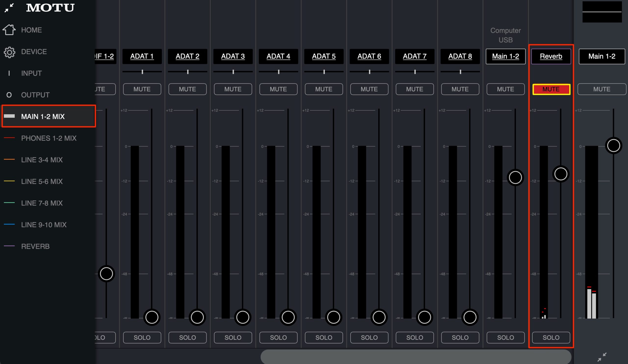This screenshot has width=628, height=364.
Task: Solo the ADAT 1 channel
Action: tap(142, 338)
